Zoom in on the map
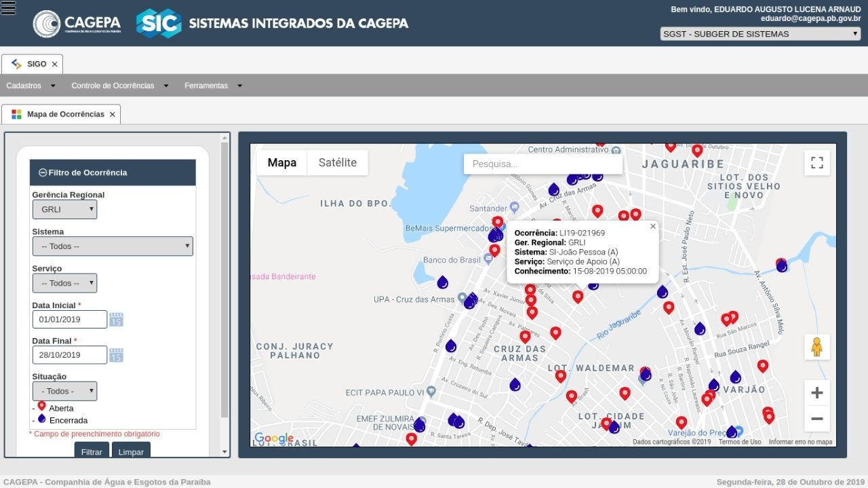 [817, 393]
